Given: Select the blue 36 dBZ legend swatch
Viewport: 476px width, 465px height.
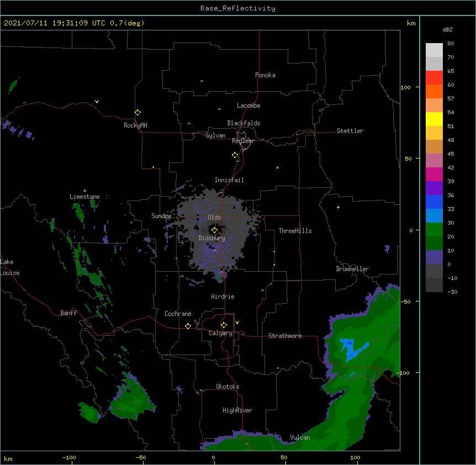Looking at the screenshot, I should 434,202.
